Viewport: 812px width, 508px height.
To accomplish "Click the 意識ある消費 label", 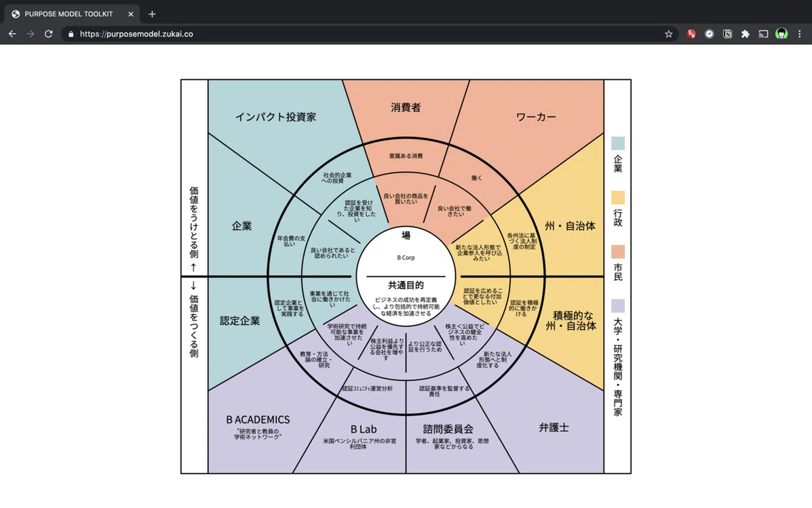I will [406, 156].
